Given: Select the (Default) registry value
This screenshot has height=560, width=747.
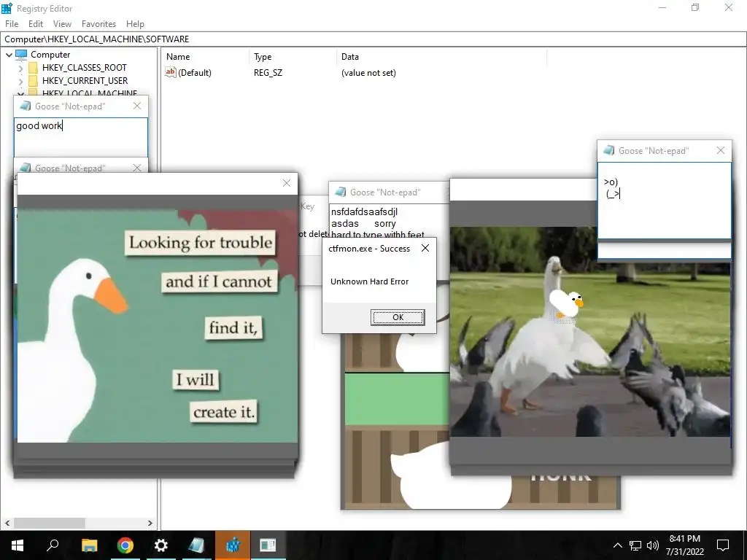Looking at the screenshot, I should coord(194,73).
